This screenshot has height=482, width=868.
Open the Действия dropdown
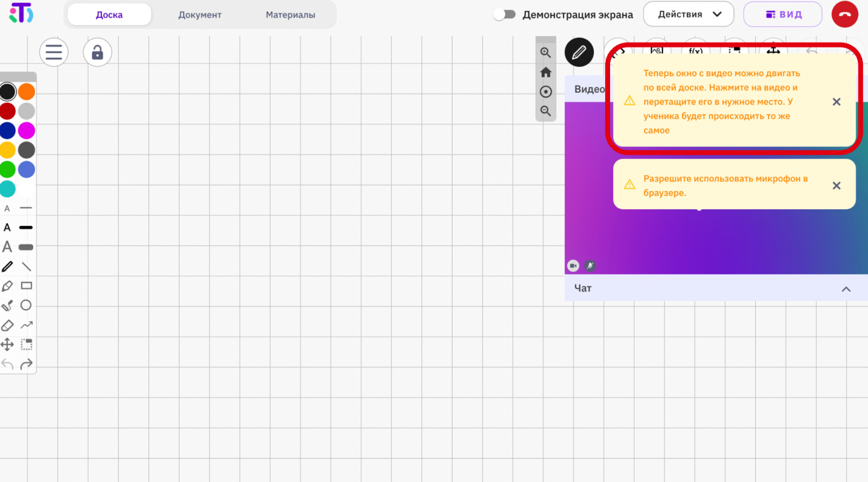point(689,14)
